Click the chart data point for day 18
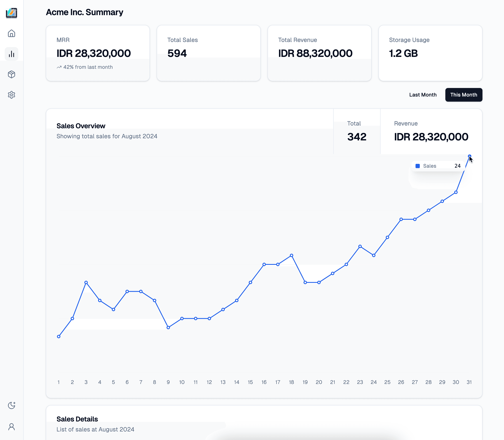Image resolution: width=504 pixels, height=440 pixels. [x=291, y=255]
